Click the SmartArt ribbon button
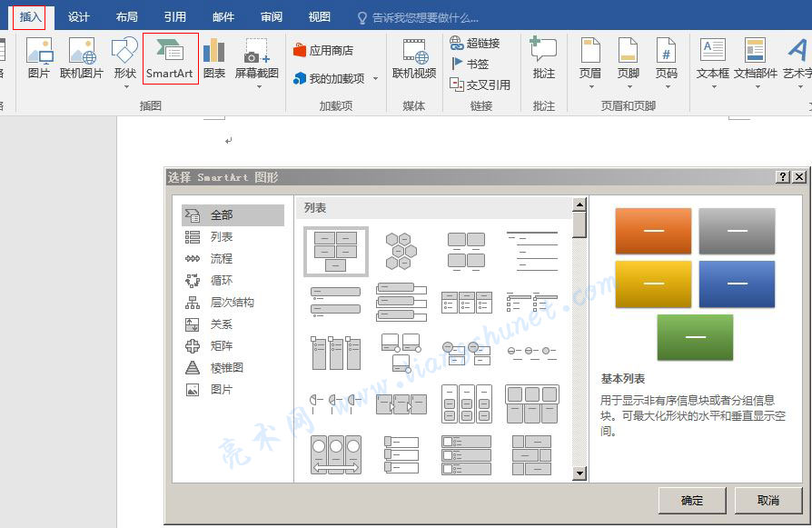812x528 pixels. coord(170,58)
